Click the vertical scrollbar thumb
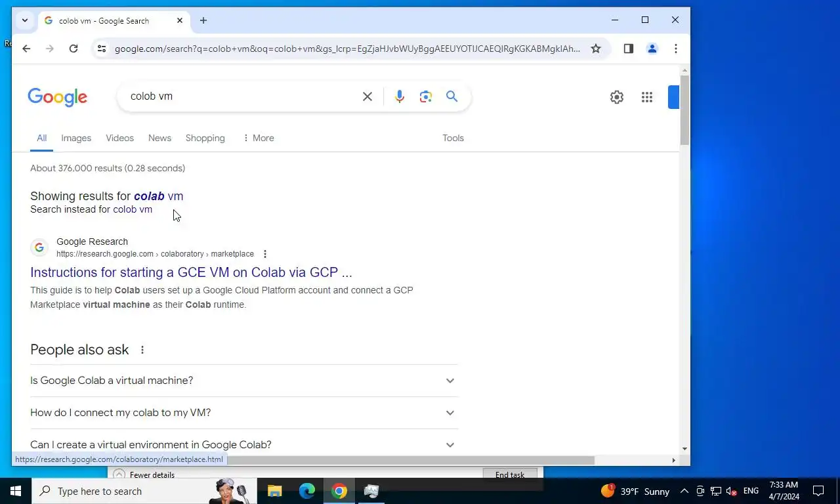The height and width of the screenshot is (504, 840). coord(684,110)
